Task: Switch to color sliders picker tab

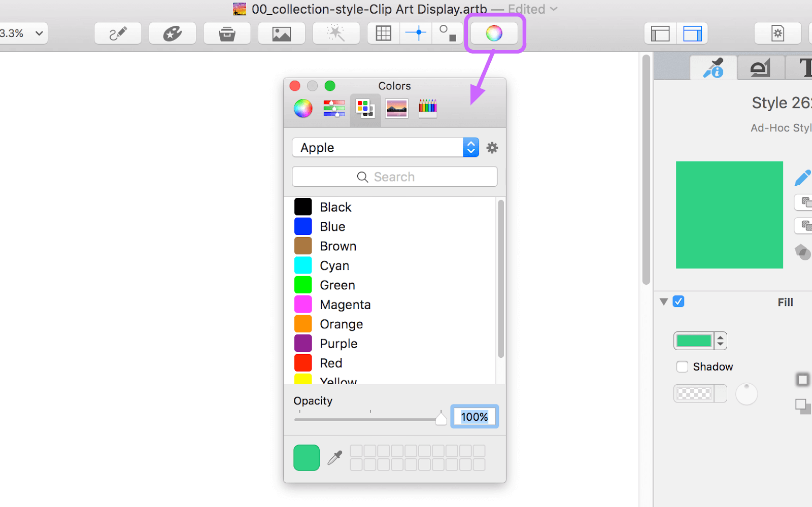Action: [334, 108]
